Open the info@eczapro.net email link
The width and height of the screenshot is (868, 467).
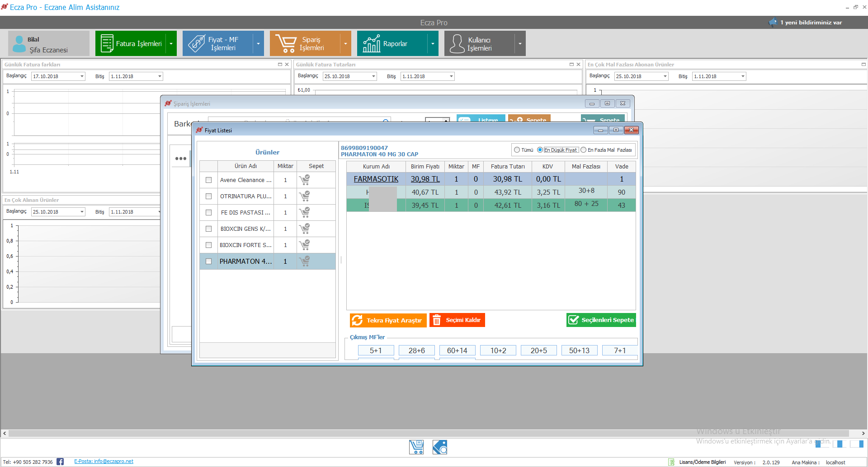click(104, 461)
